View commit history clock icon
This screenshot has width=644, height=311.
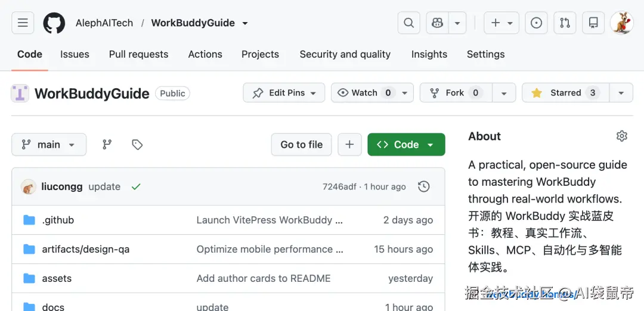pos(423,186)
